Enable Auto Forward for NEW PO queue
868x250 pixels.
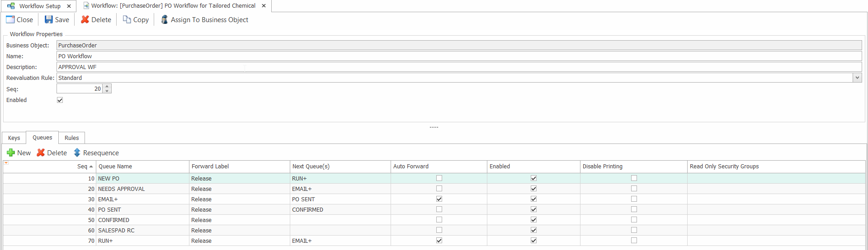coord(439,178)
